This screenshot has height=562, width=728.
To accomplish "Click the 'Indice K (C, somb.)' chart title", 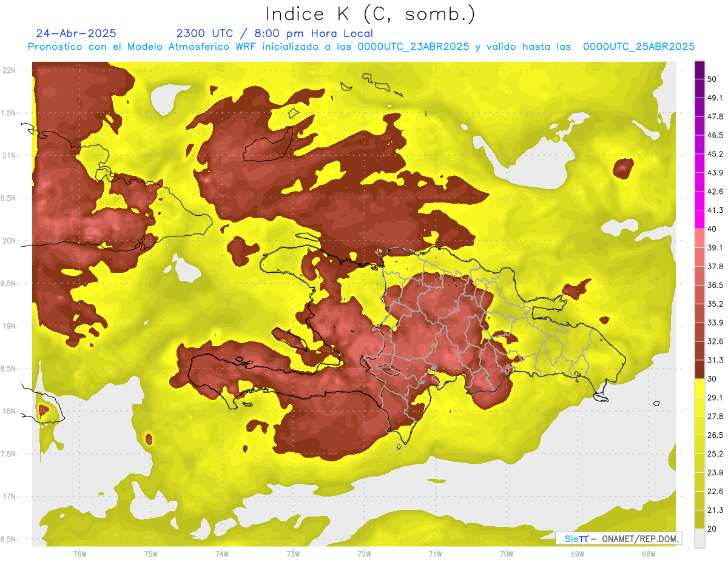I will pos(371,14).
